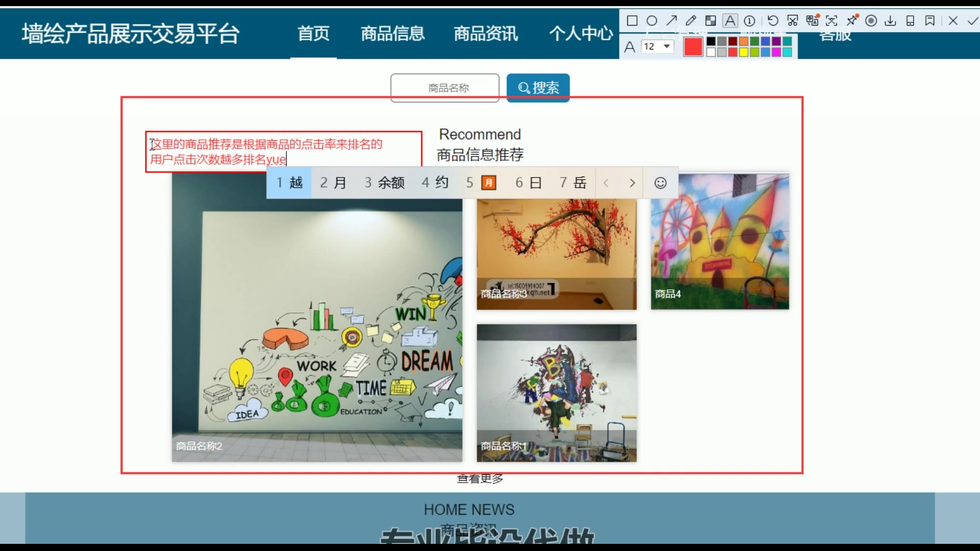Pick the small red swatch in the bottom row

point(733,52)
